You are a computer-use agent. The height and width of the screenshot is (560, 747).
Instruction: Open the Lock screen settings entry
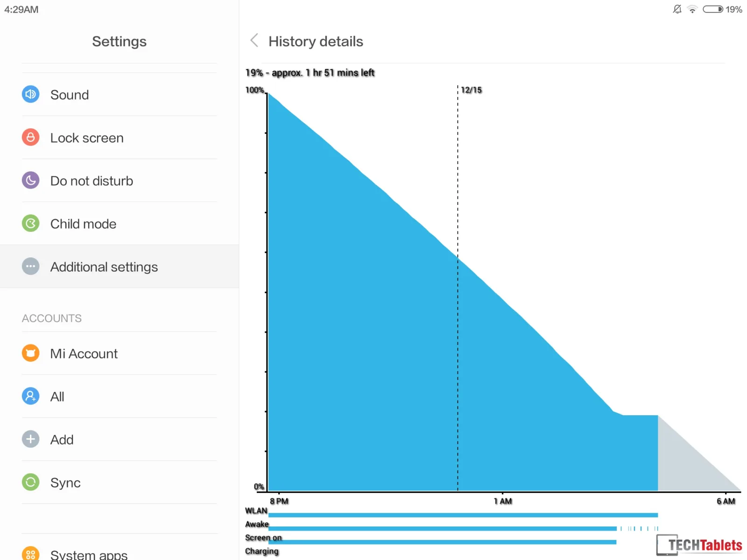point(120,138)
